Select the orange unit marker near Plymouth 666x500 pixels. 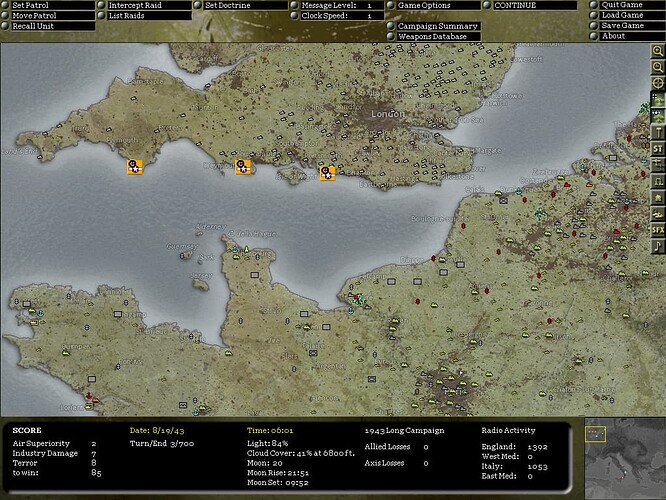135,167
